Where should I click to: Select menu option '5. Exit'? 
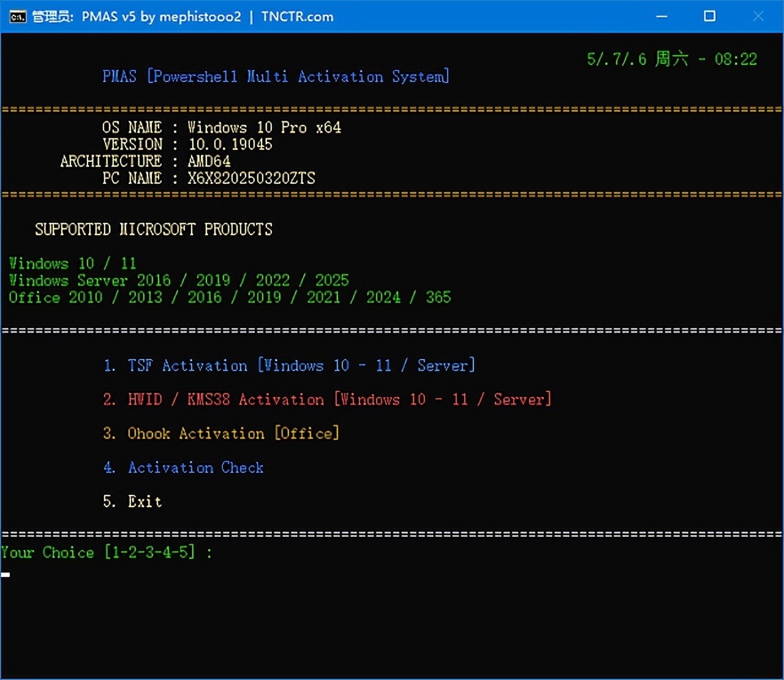click(132, 502)
